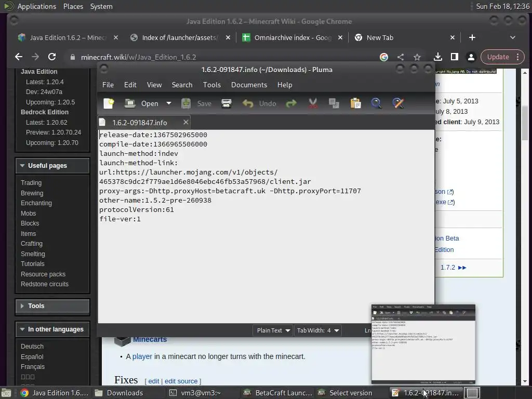The width and height of the screenshot is (532, 399).
Task: Open the Redstone circuits wiki link
Action: coord(45,284)
